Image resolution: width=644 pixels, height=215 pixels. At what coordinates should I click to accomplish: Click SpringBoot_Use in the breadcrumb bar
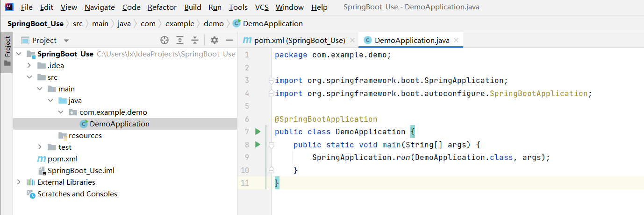[x=36, y=23]
